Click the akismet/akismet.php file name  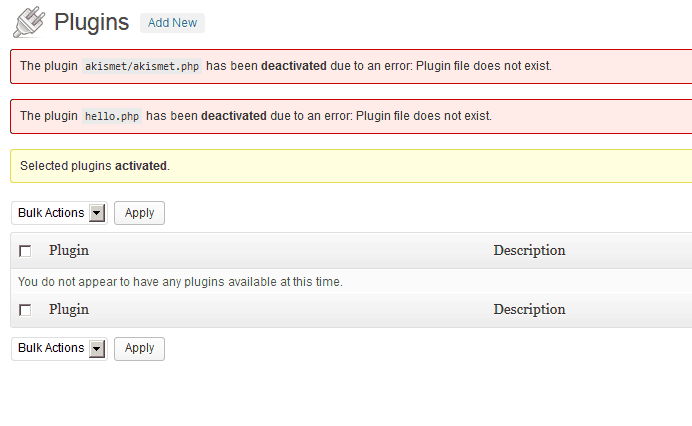tap(142, 66)
